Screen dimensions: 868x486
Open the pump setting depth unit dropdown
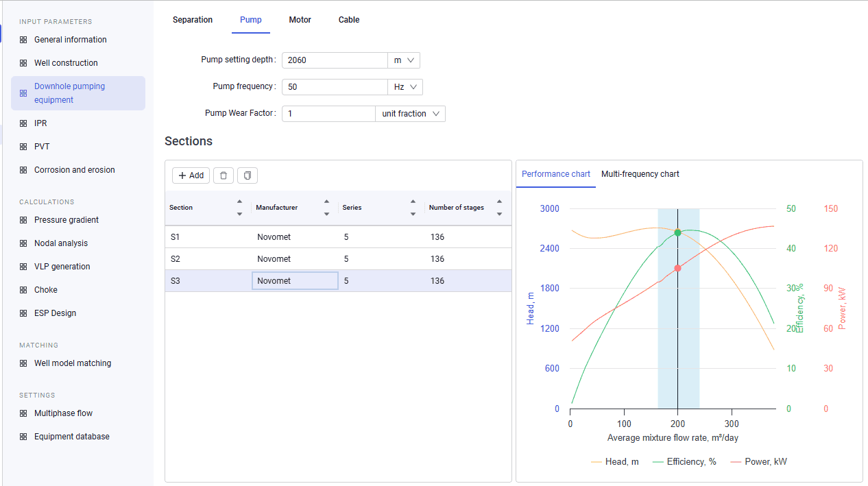pyautogui.click(x=404, y=60)
